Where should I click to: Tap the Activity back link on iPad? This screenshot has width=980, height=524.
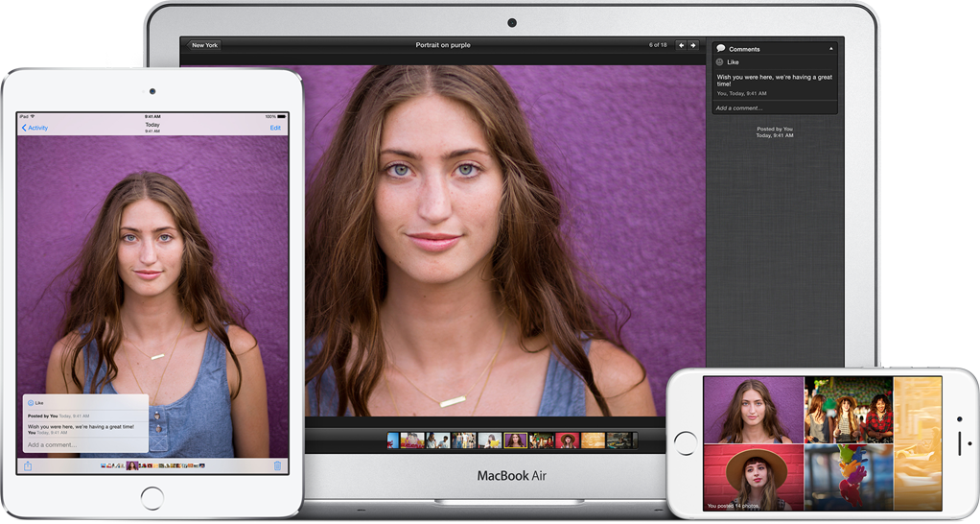[35, 128]
